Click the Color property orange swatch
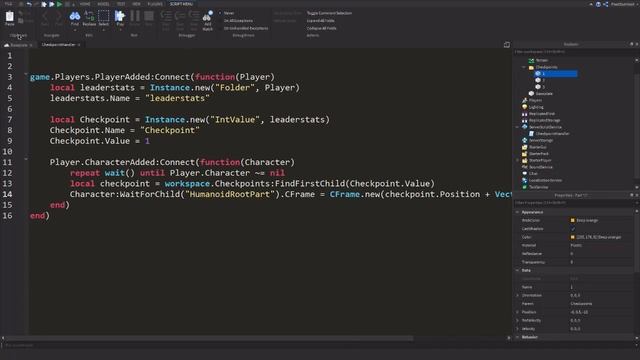The height and width of the screenshot is (360, 640). coord(572,237)
